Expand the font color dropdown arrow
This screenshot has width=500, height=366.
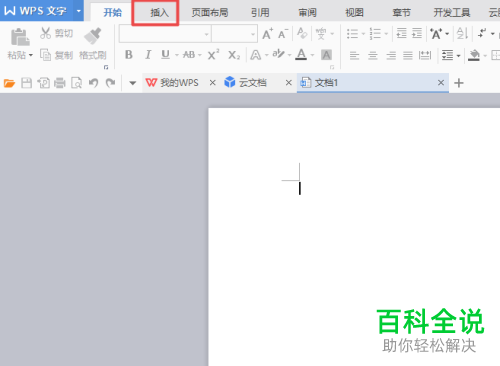pyautogui.click(x=313, y=55)
